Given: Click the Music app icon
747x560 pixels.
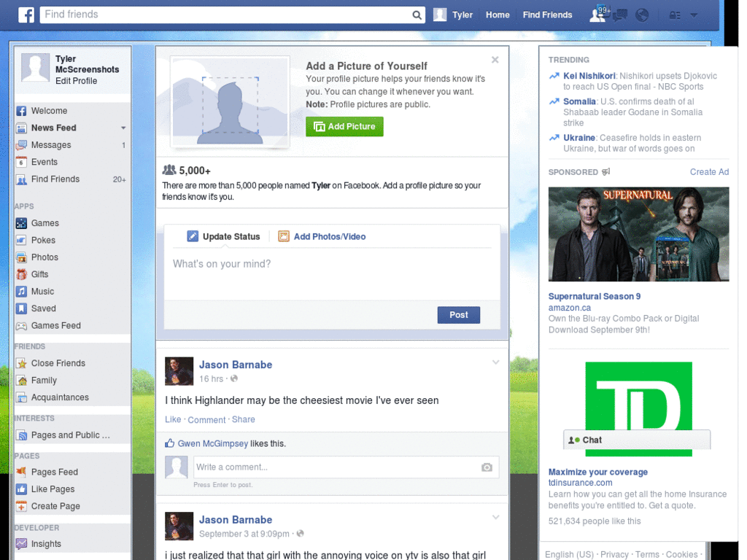Looking at the screenshot, I should coord(21,292).
